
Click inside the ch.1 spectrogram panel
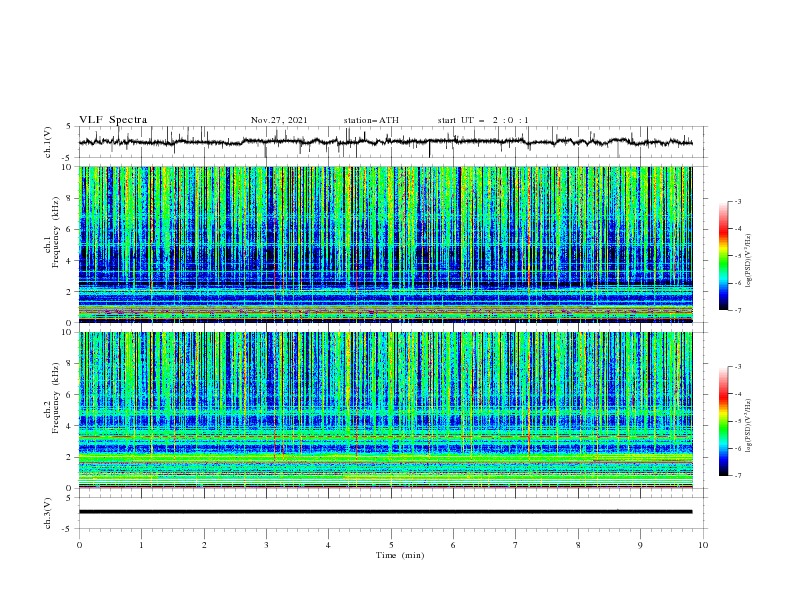point(385,244)
